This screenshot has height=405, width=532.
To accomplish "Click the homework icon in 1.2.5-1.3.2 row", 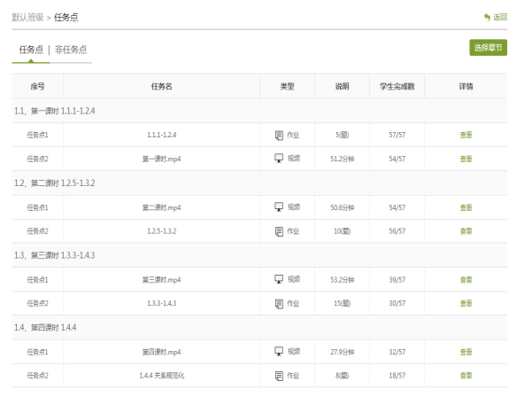I will (x=279, y=231).
